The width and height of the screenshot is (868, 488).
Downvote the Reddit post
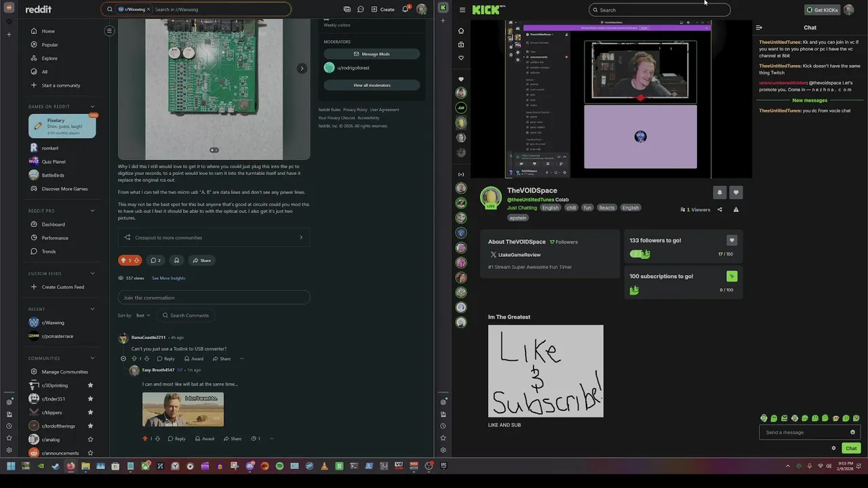point(137,260)
